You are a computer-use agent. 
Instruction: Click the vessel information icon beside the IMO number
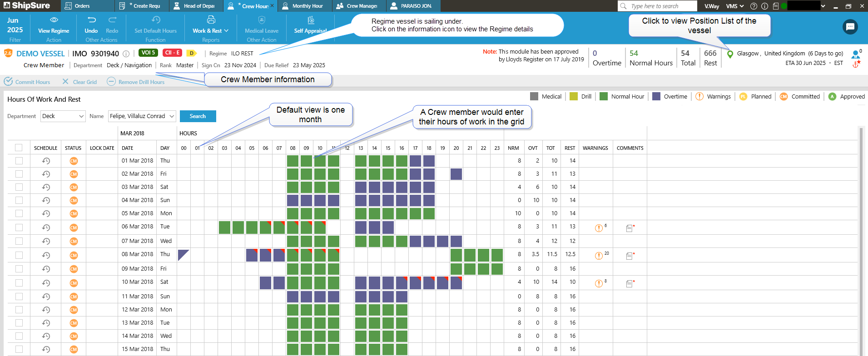(126, 54)
